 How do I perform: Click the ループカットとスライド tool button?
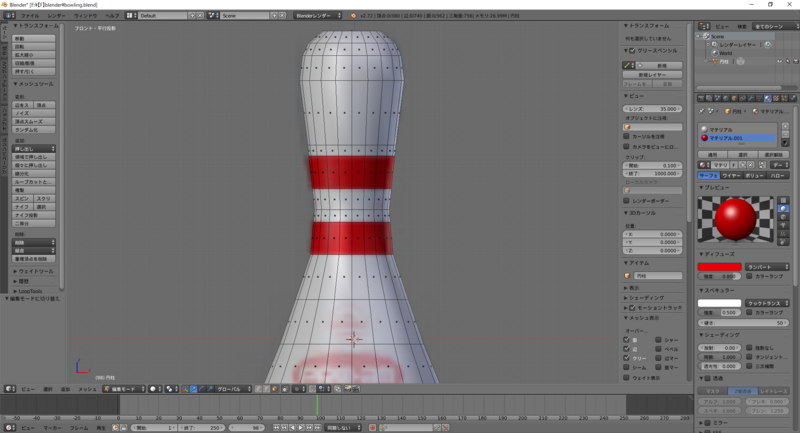[34, 182]
